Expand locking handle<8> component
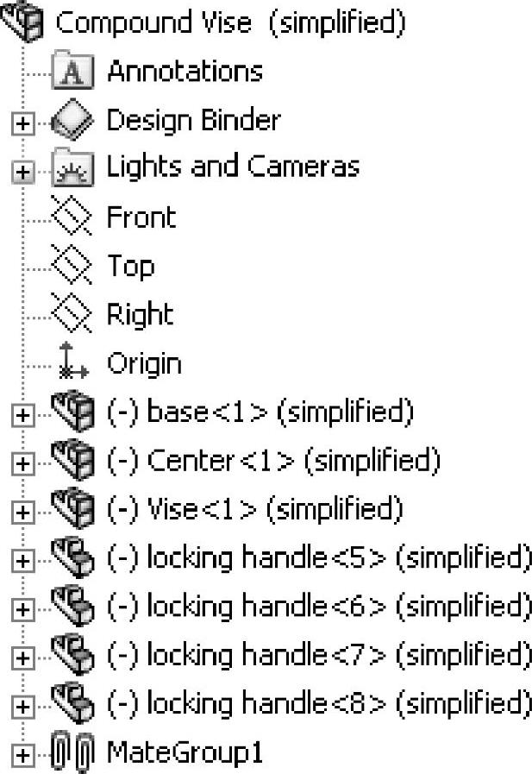Screen dimensions: 532x774 click(23, 707)
